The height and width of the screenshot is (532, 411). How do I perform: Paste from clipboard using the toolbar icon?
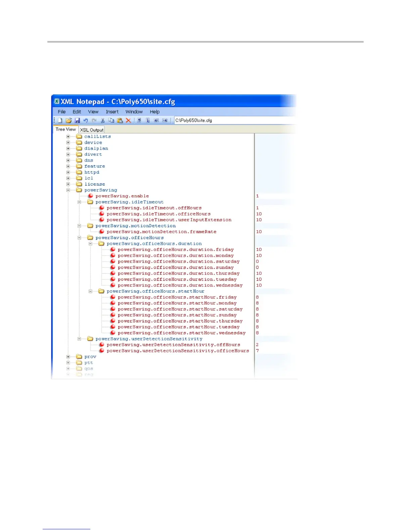pos(120,120)
